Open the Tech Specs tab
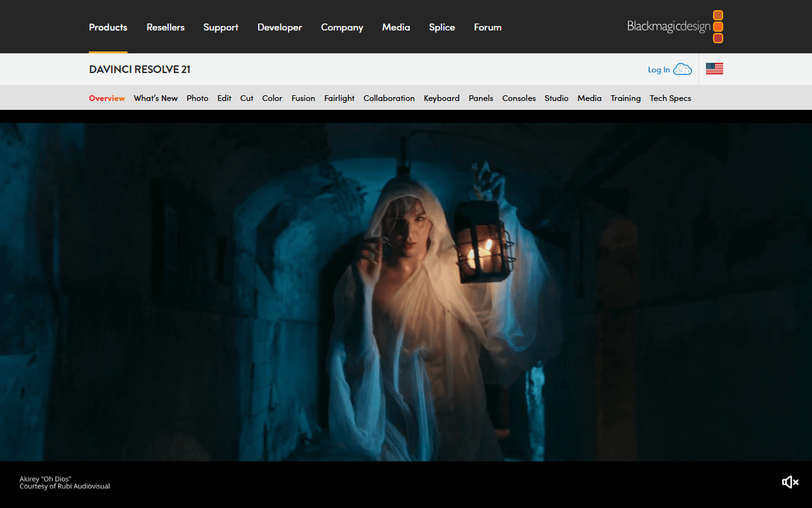Image resolution: width=812 pixels, height=508 pixels. [670, 98]
